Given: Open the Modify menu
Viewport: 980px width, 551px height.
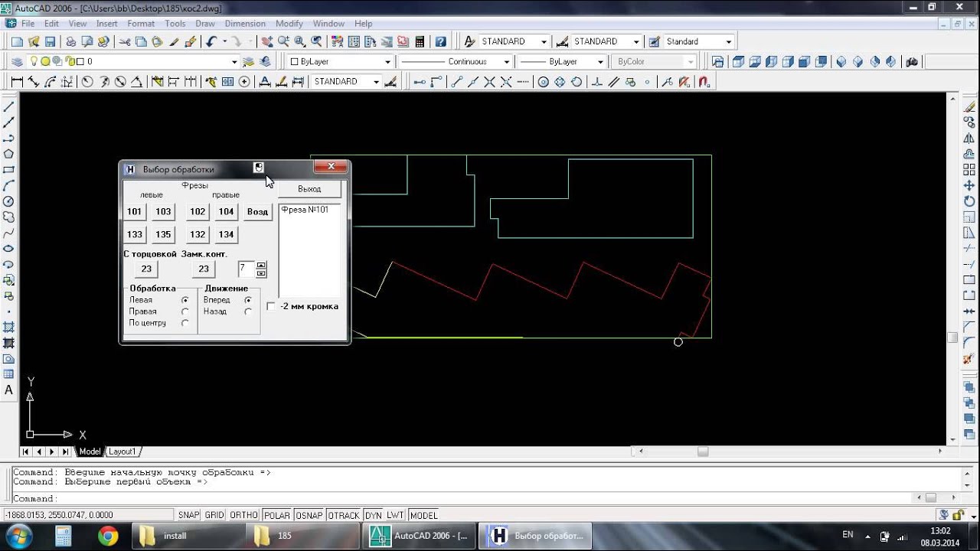Looking at the screenshot, I should coord(289,24).
